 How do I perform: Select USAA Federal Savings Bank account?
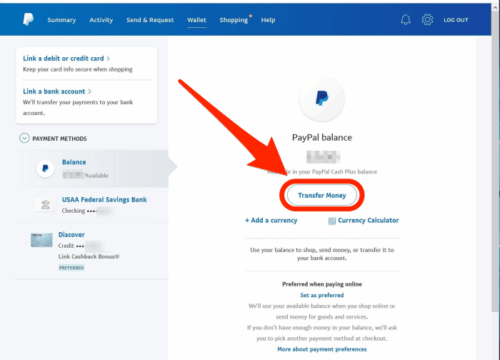(x=92, y=205)
